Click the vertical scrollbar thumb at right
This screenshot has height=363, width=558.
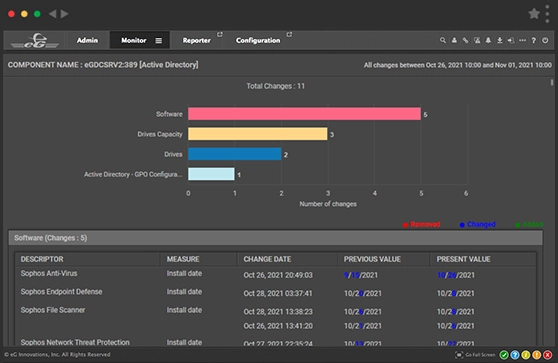(552, 82)
